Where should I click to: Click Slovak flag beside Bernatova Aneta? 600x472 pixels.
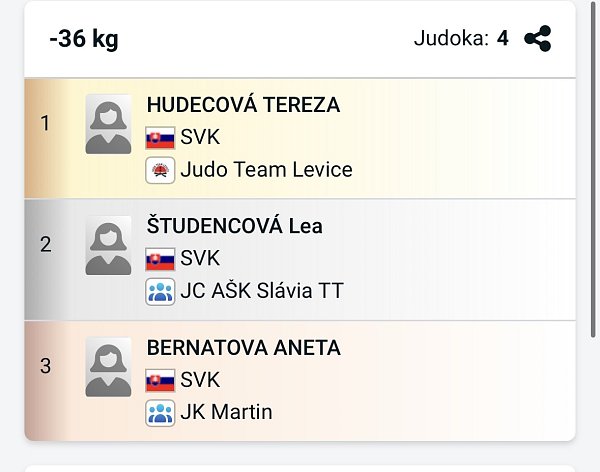coord(160,381)
